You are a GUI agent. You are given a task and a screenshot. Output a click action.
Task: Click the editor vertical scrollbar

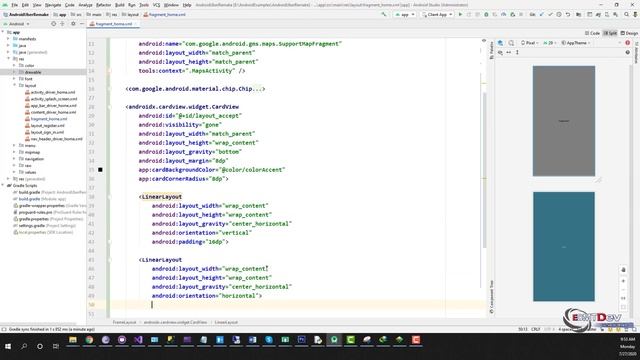484,170
